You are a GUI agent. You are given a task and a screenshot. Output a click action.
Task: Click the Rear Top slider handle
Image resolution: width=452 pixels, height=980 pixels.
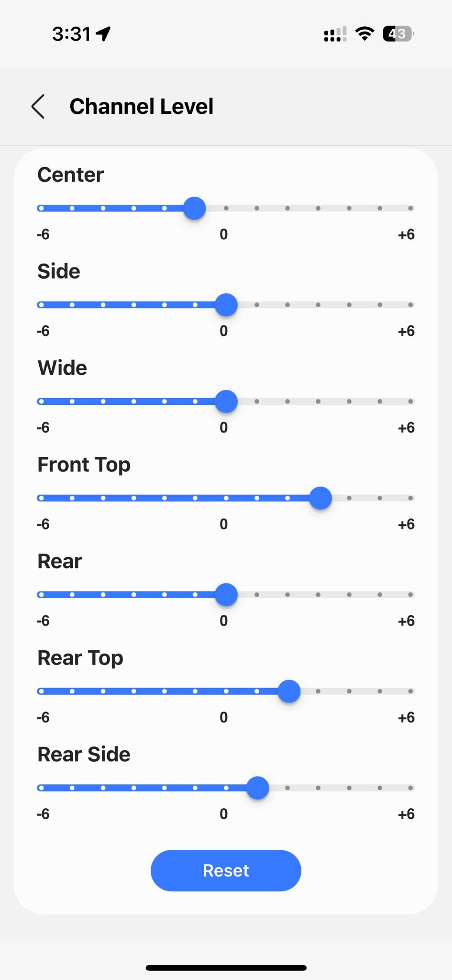[289, 691]
